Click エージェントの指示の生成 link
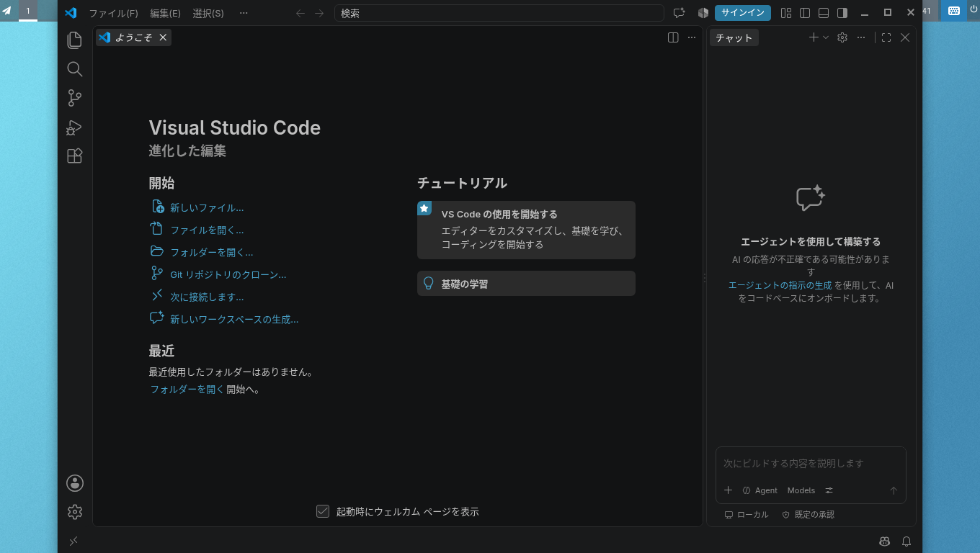 coord(780,285)
